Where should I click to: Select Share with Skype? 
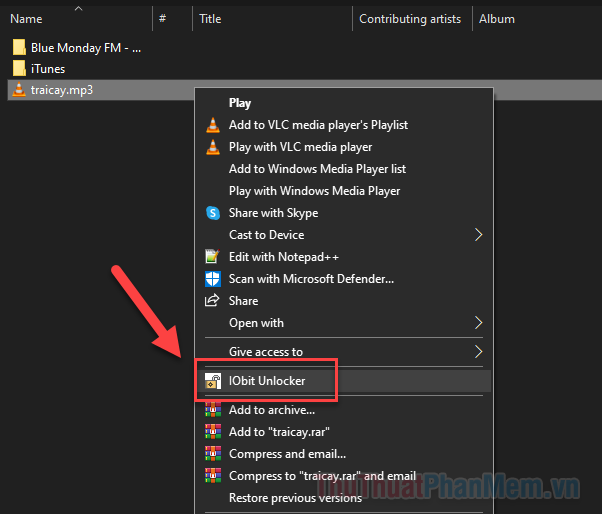tap(344, 213)
